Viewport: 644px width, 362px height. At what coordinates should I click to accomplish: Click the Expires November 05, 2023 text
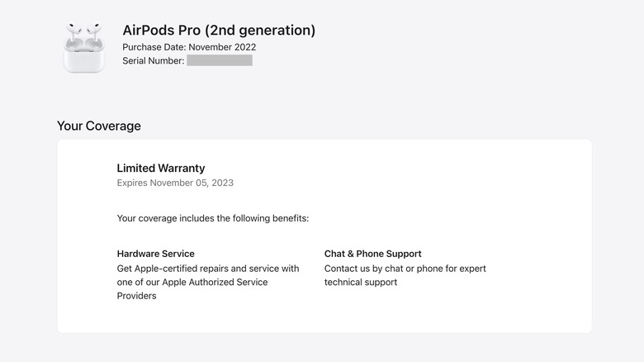tap(175, 183)
